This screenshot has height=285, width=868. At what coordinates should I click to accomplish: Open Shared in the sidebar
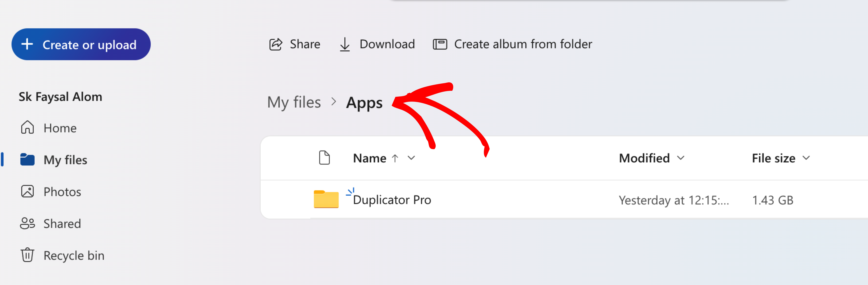pyautogui.click(x=62, y=224)
